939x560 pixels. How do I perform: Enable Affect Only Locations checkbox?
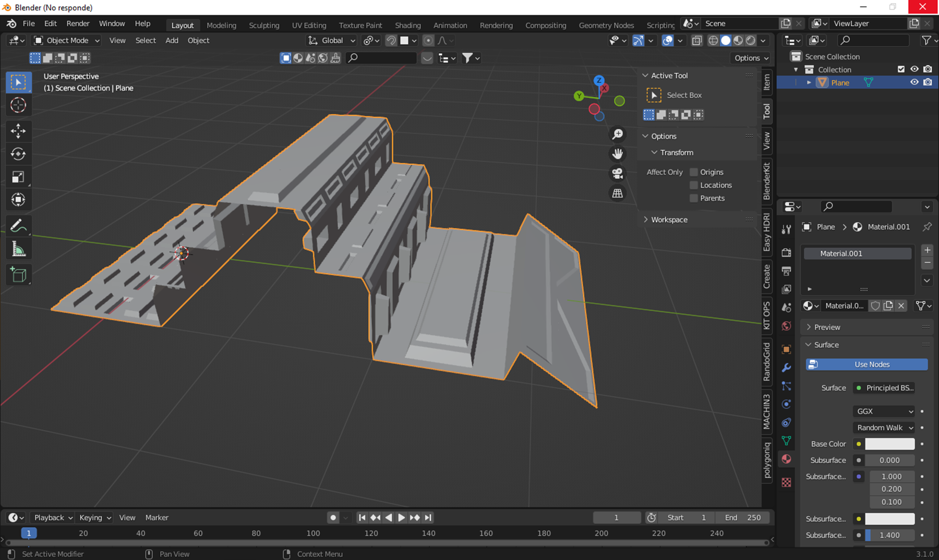point(694,185)
